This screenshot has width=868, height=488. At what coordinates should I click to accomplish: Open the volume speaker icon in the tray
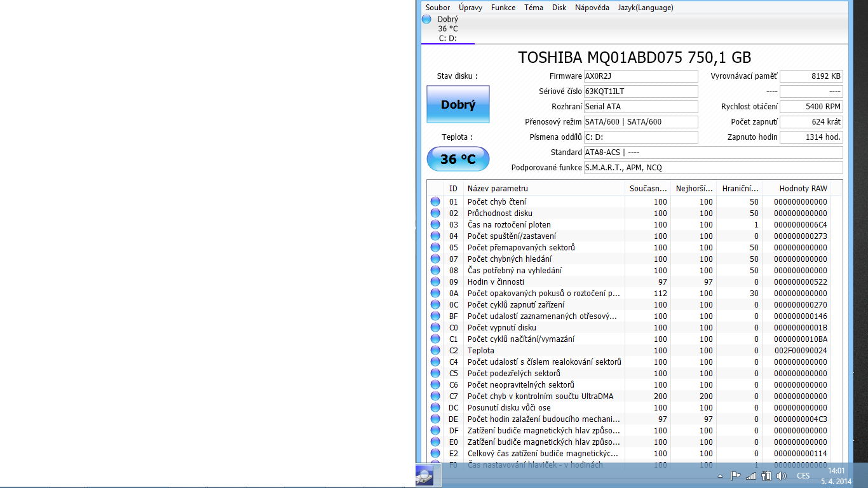782,476
